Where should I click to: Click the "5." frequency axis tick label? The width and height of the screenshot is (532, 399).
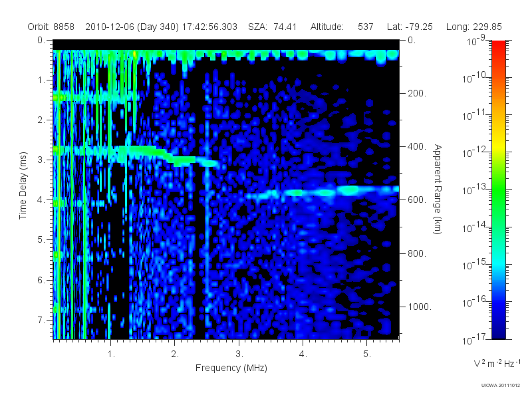pos(367,354)
